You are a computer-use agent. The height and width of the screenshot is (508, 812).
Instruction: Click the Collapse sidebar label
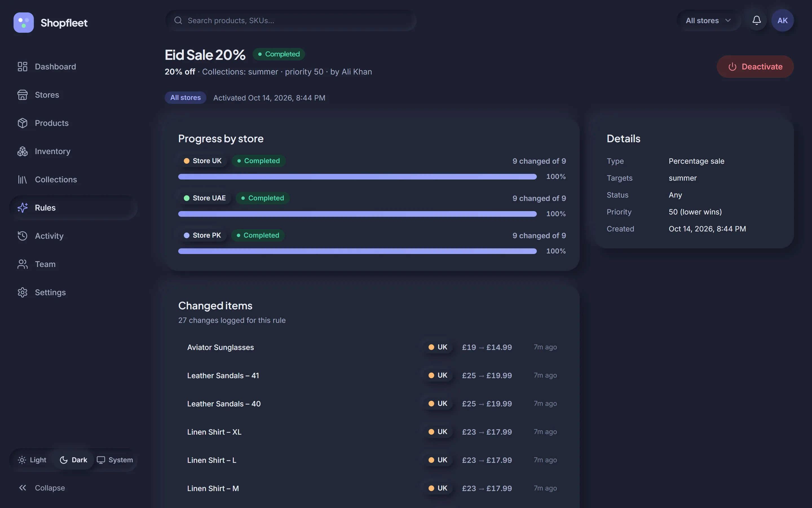50,488
